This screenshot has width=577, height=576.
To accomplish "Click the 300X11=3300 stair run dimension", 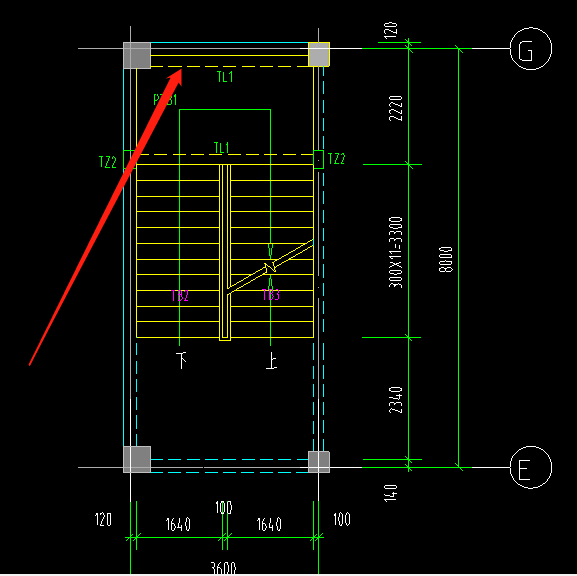I will click(396, 252).
